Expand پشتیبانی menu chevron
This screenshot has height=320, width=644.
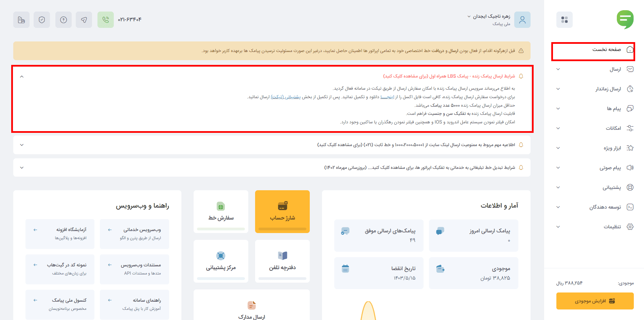(558, 188)
